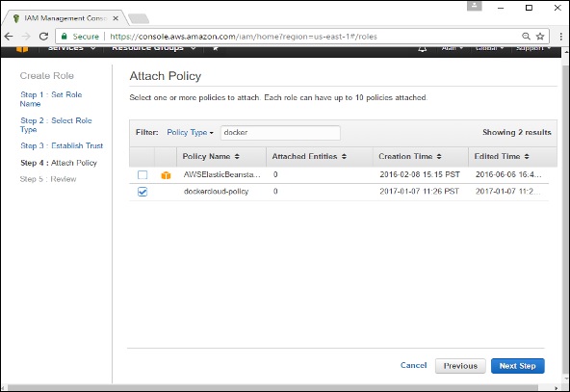Open the Support dropdown in AWS header

click(x=533, y=48)
